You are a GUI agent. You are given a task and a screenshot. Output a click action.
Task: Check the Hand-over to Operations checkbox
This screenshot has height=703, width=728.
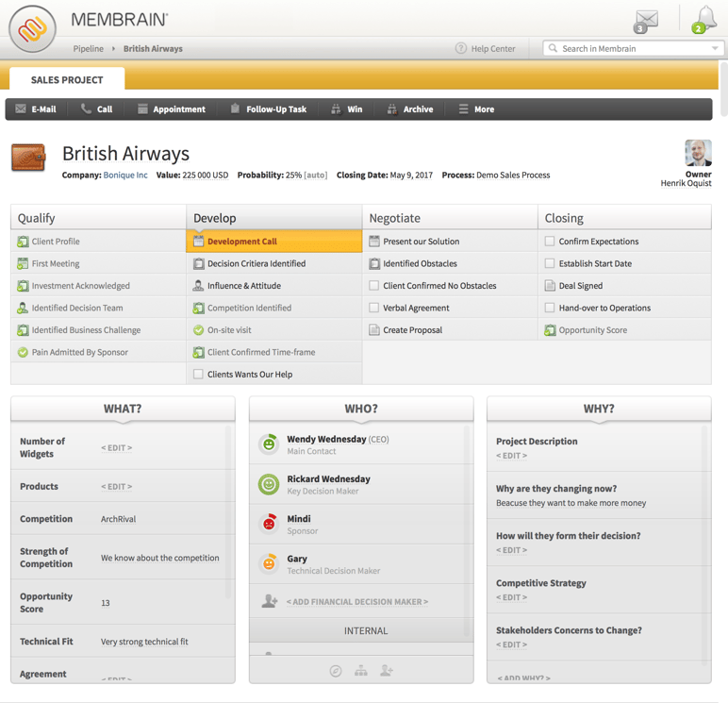(x=550, y=308)
